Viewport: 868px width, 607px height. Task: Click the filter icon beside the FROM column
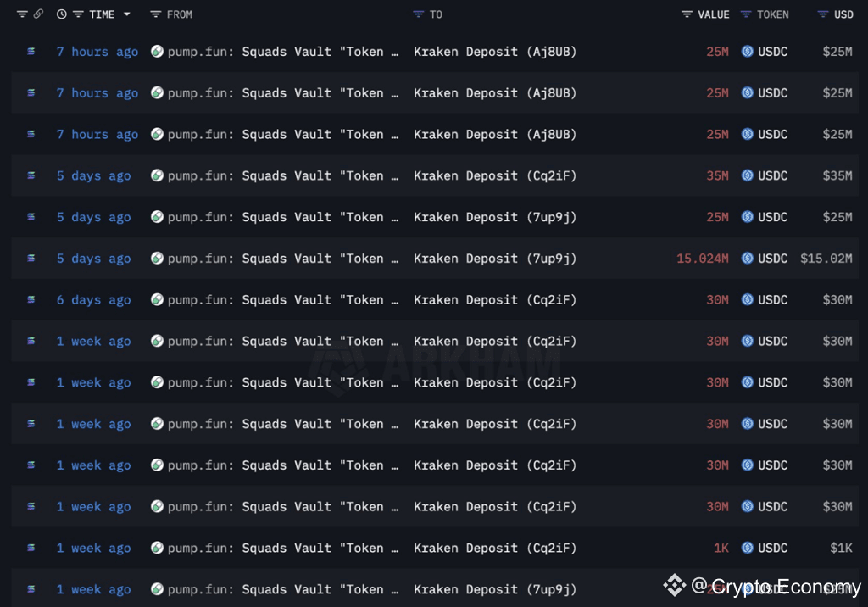154,14
